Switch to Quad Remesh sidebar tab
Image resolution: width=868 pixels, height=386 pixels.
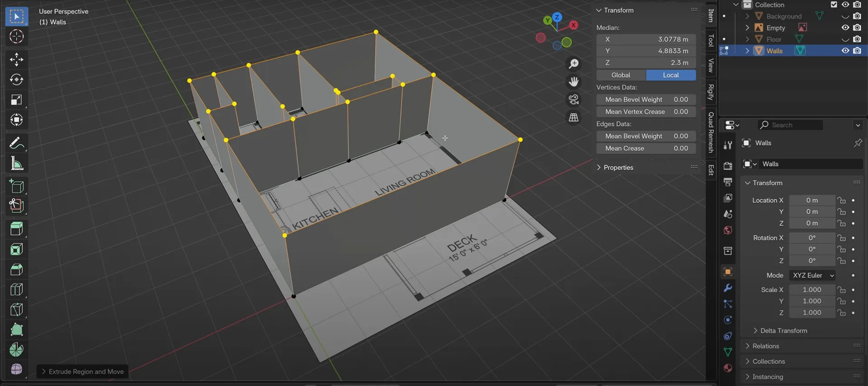click(711, 132)
